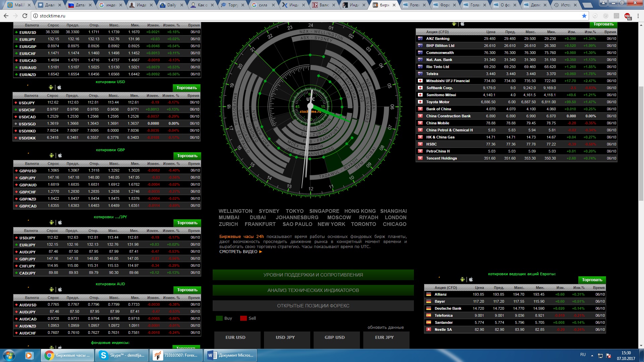Open Word document in the taskbar
This screenshot has height=362, width=644.
click(231, 355)
